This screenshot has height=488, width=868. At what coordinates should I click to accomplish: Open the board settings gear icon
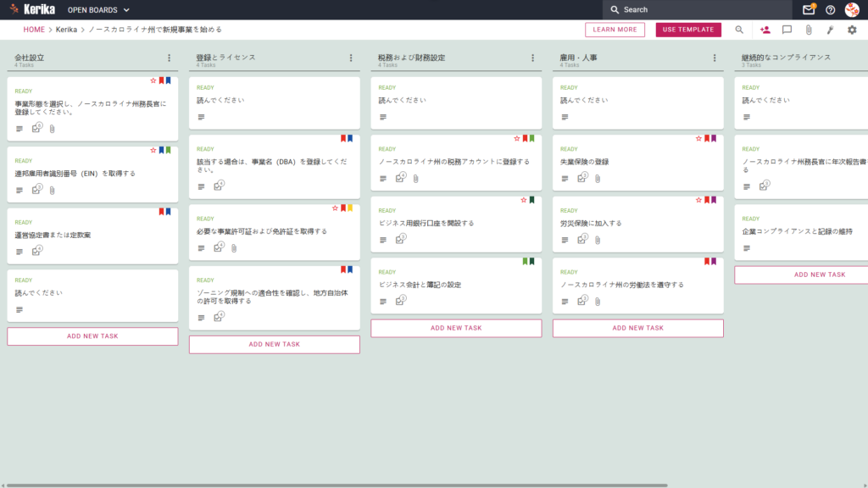[852, 30]
